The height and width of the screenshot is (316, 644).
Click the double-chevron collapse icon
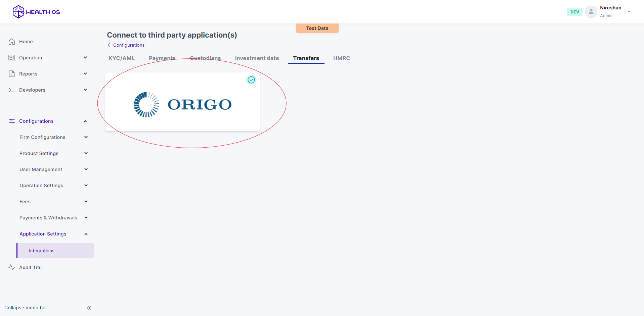(89, 308)
